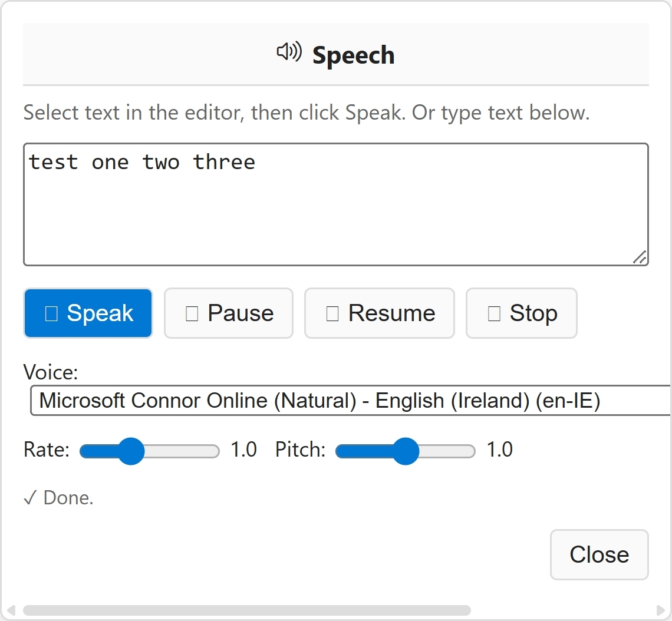Close the Speech dialog
Viewport: 672px width, 621px height.
pos(599,554)
